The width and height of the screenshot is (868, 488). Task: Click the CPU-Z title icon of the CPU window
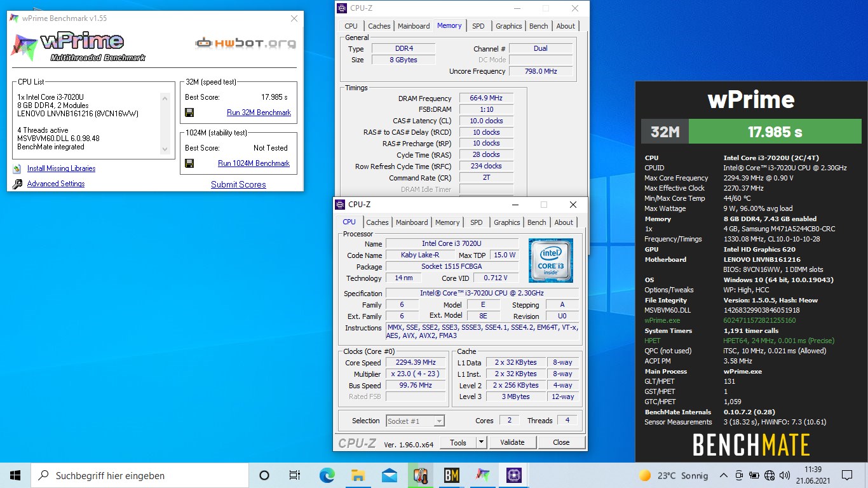pyautogui.click(x=340, y=205)
